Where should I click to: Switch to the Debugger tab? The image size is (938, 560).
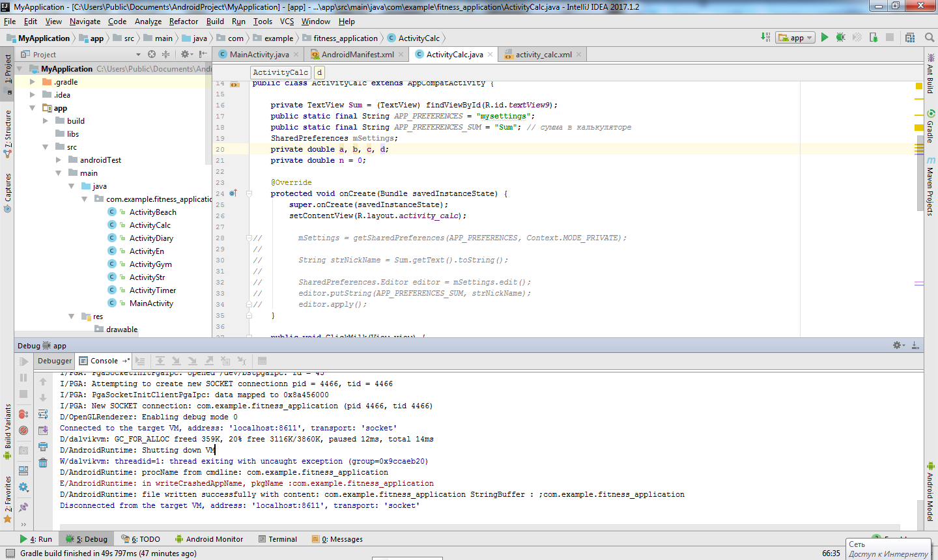[55, 361]
